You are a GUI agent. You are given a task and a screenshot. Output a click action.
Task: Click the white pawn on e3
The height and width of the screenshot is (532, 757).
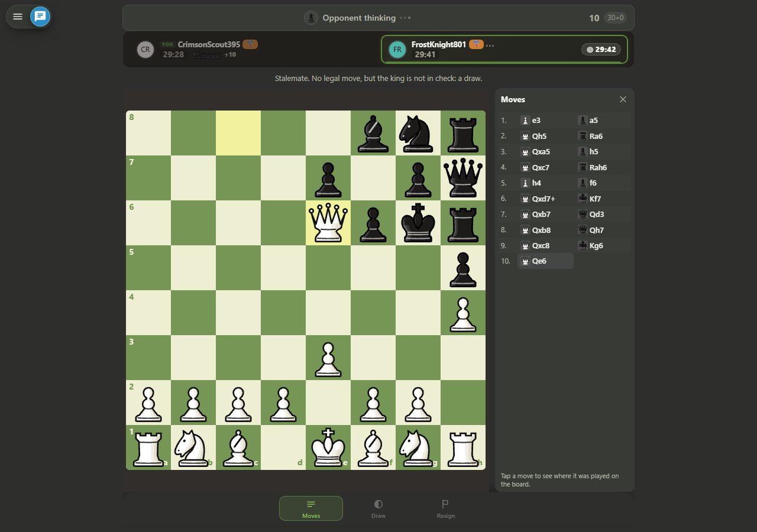[328, 358]
